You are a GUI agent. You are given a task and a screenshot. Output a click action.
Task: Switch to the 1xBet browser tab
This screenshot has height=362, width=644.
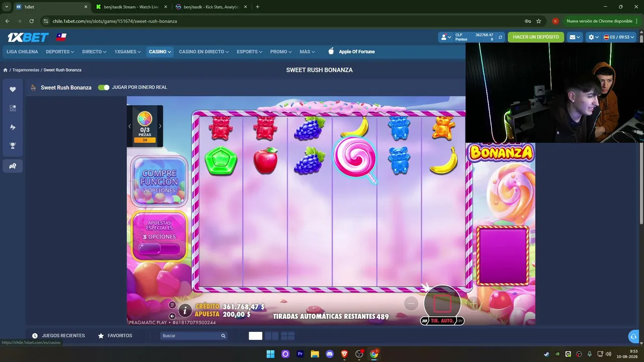pos(51,7)
